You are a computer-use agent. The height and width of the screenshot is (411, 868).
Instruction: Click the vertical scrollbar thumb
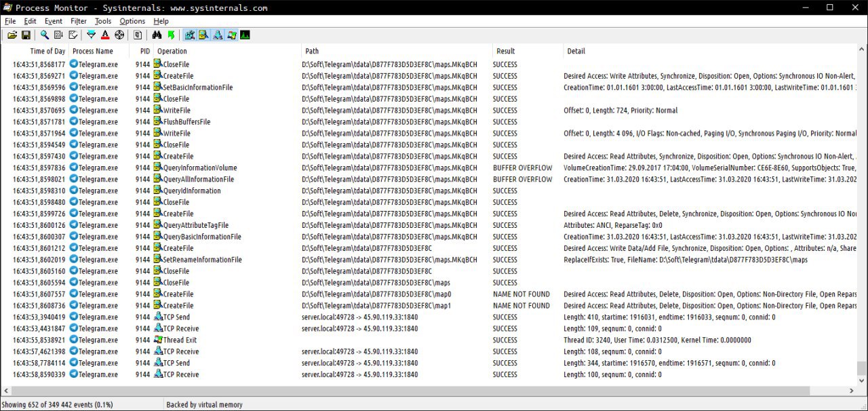pos(862,368)
